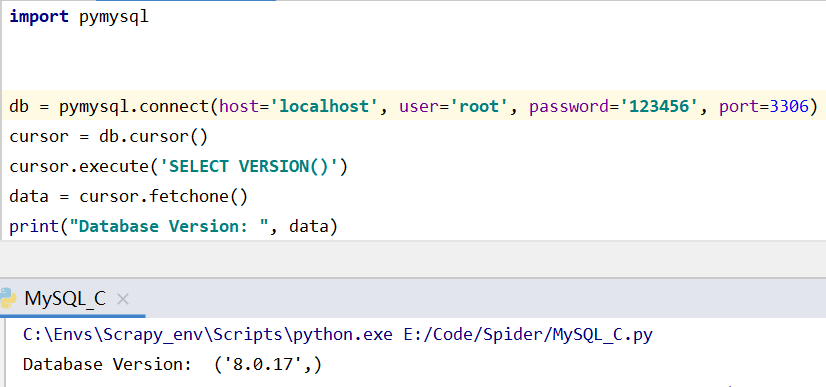Click the empty line below the import statement
The width and height of the screenshot is (826, 387).
413,47
